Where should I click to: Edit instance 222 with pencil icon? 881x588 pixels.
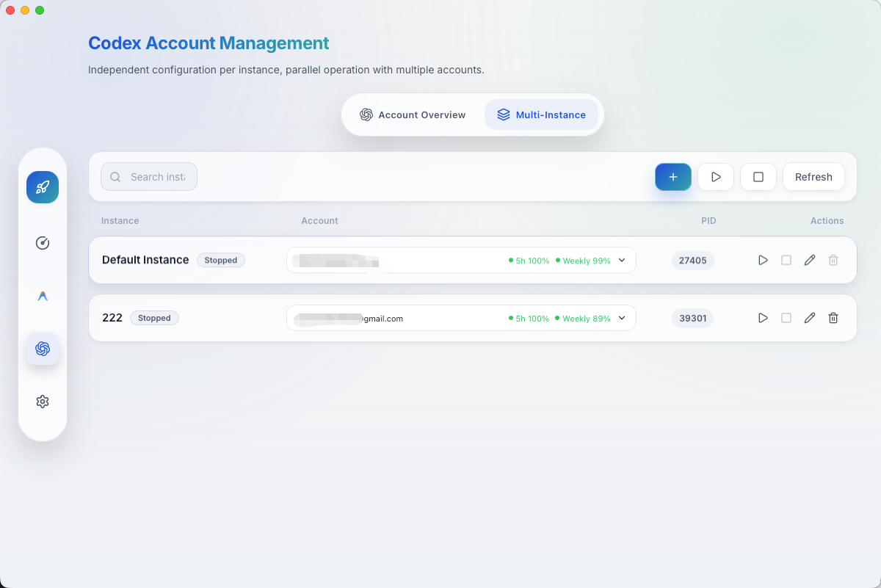[x=810, y=318]
